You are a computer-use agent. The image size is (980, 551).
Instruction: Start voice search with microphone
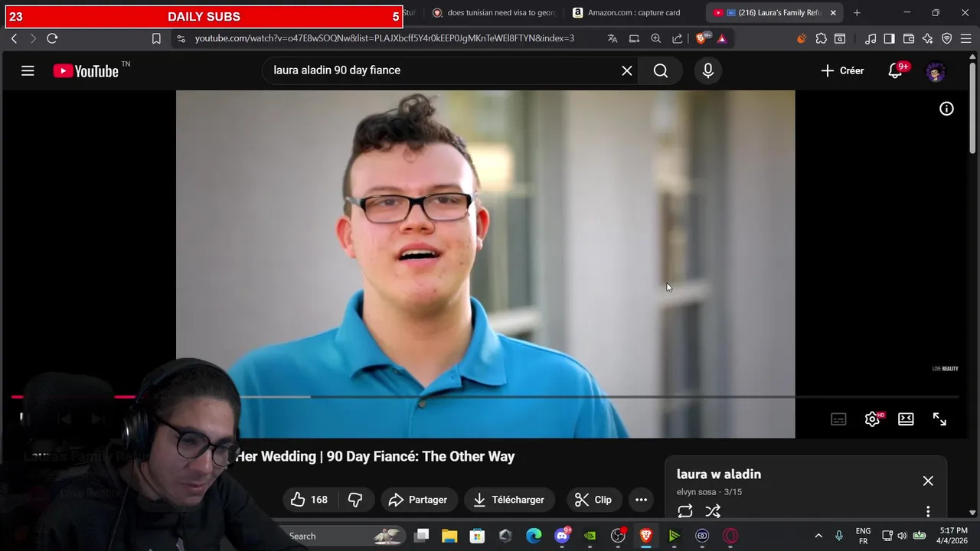(x=707, y=70)
